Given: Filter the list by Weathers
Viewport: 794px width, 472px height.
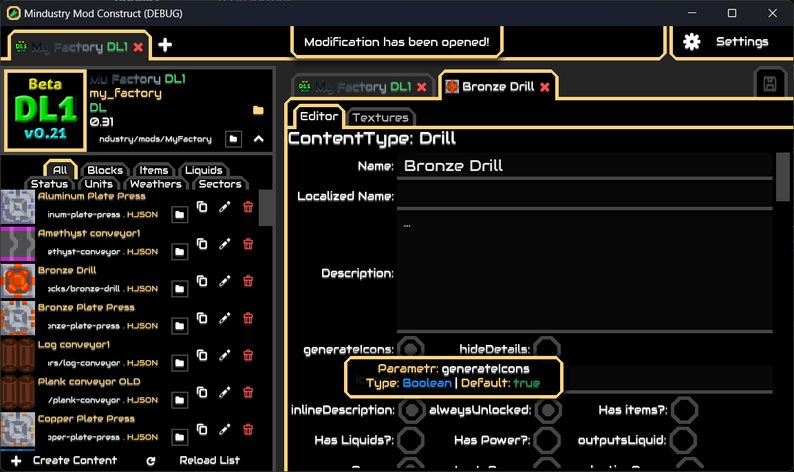Looking at the screenshot, I should [x=155, y=184].
